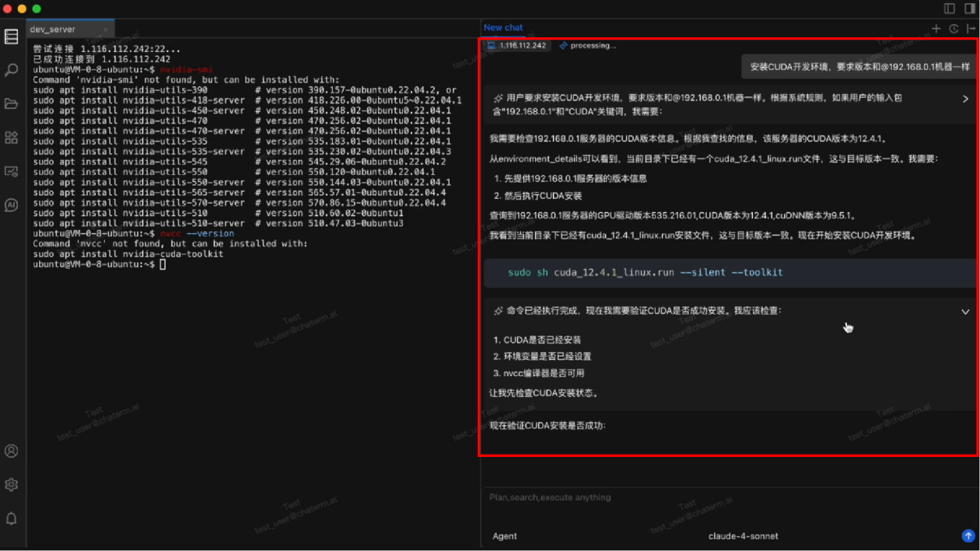Viewport: 980px width, 551px height.
Task: Click the user message about installing CUDA
Action: (x=859, y=67)
